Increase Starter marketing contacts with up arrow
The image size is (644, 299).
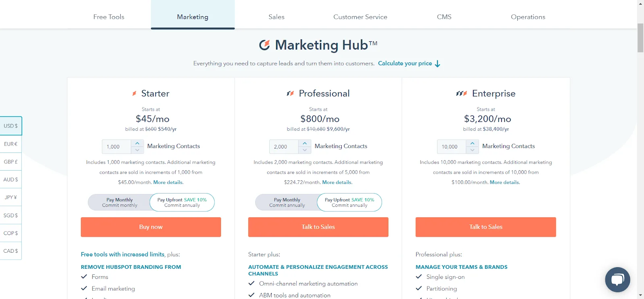pyautogui.click(x=137, y=143)
